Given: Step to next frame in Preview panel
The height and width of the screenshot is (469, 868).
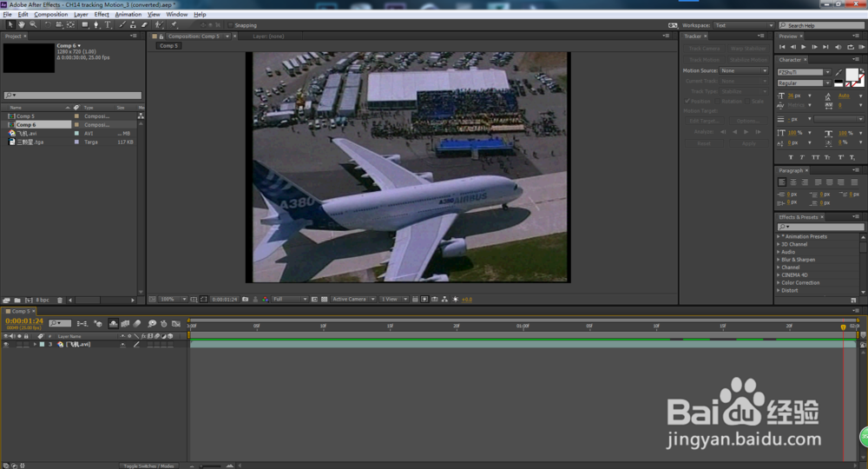Looking at the screenshot, I should (814, 47).
